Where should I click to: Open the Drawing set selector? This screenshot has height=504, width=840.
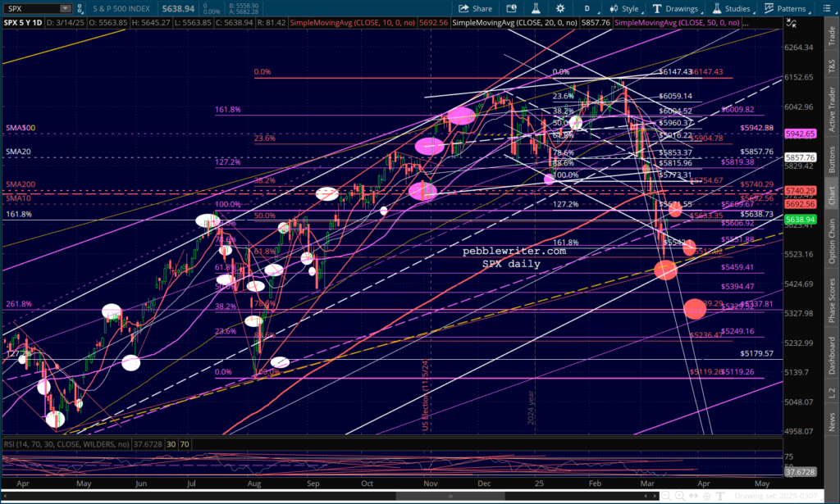tap(775, 496)
